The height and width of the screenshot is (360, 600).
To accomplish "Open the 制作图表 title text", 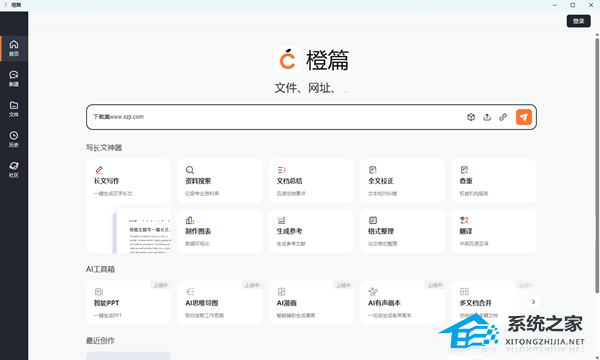I will point(198,231).
